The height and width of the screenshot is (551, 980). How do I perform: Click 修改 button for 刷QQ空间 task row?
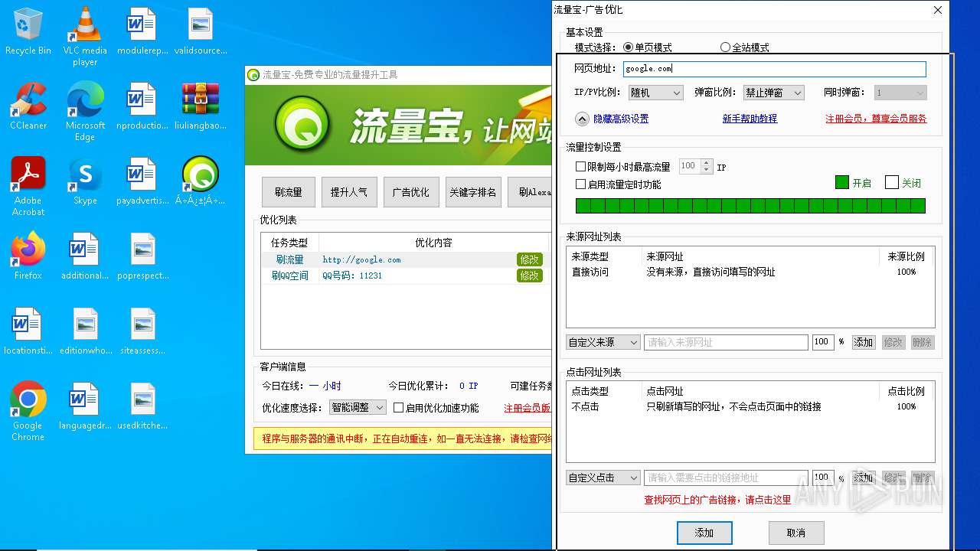[x=530, y=275]
